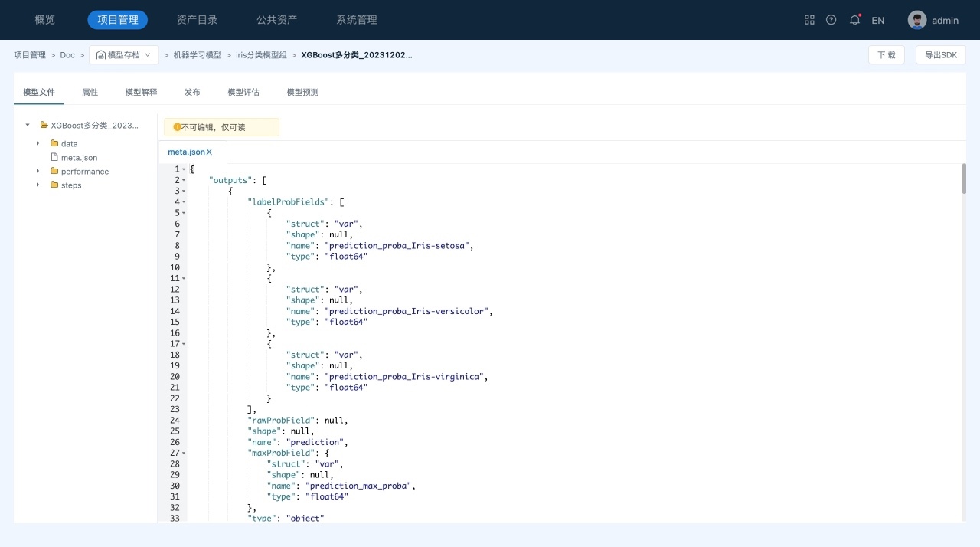Click the admin user avatar
The width and height of the screenshot is (980, 547).
tap(916, 20)
